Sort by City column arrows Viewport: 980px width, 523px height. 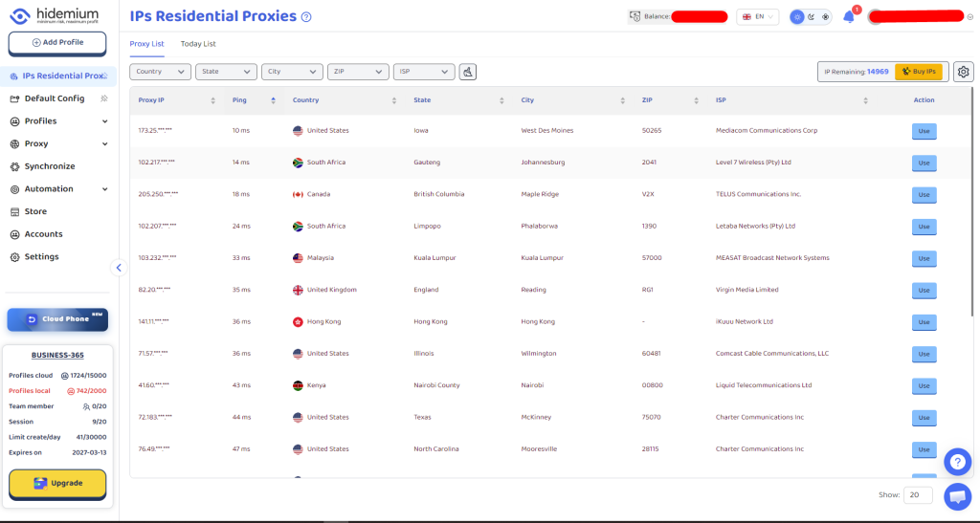(622, 100)
